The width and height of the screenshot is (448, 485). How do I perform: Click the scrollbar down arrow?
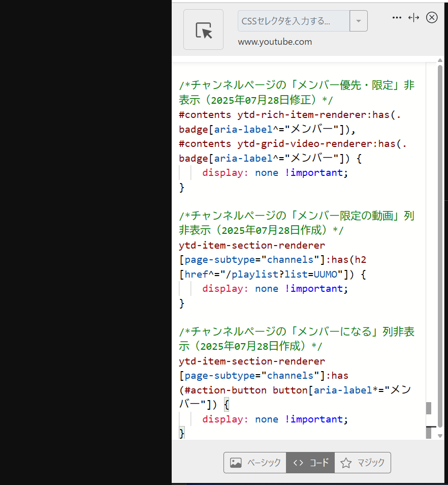pos(440,436)
